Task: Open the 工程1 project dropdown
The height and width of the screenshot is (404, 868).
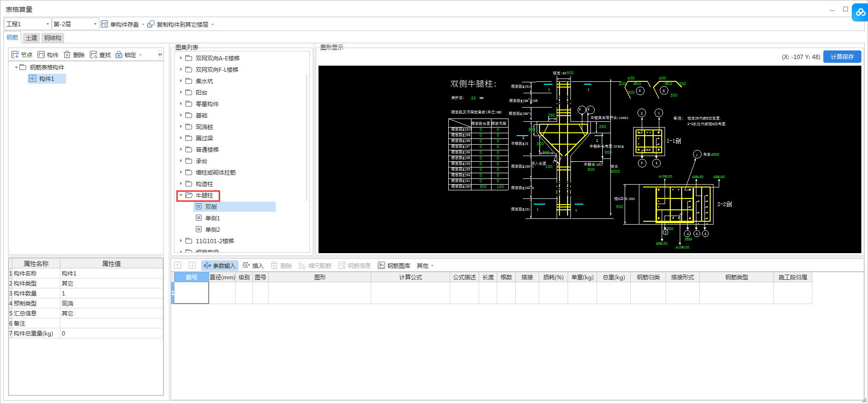Action: coord(28,24)
